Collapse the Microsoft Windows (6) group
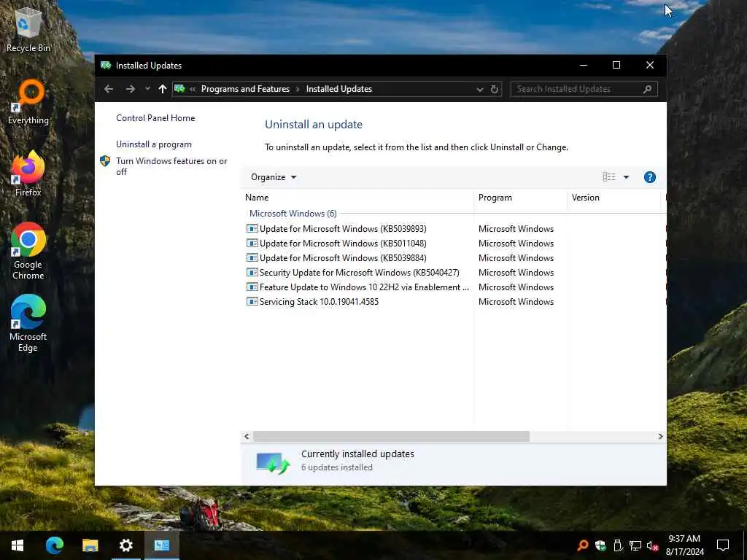This screenshot has width=747, height=560. pyautogui.click(x=293, y=214)
